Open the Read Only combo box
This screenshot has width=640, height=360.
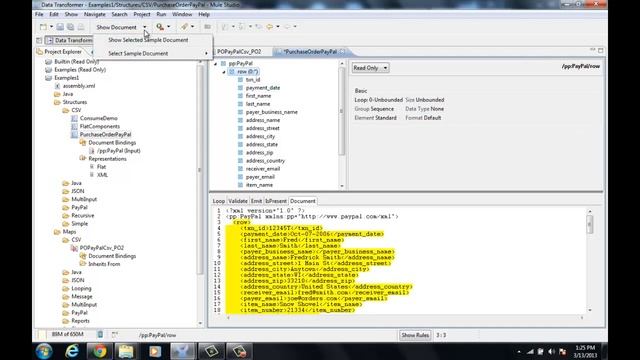point(371,68)
